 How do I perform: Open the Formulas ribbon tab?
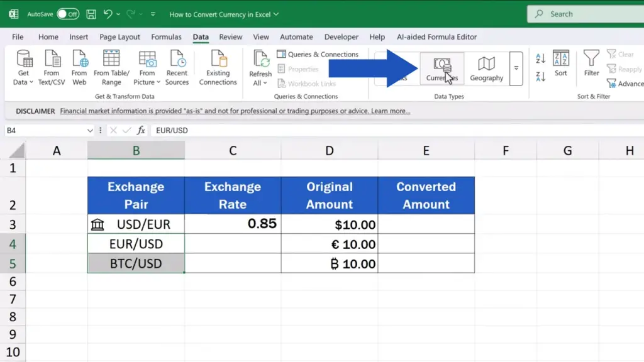point(166,37)
